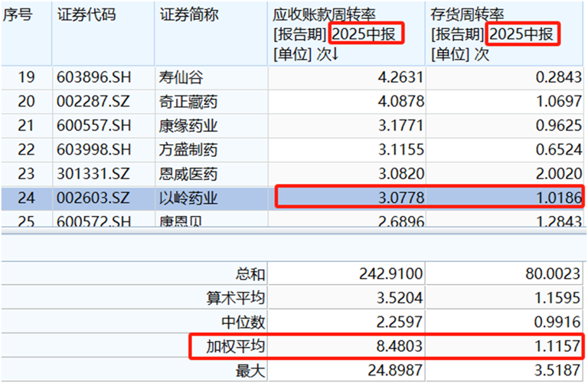The image size is (588, 383).
Task: Click the 序号 column header
Action: pos(18,15)
